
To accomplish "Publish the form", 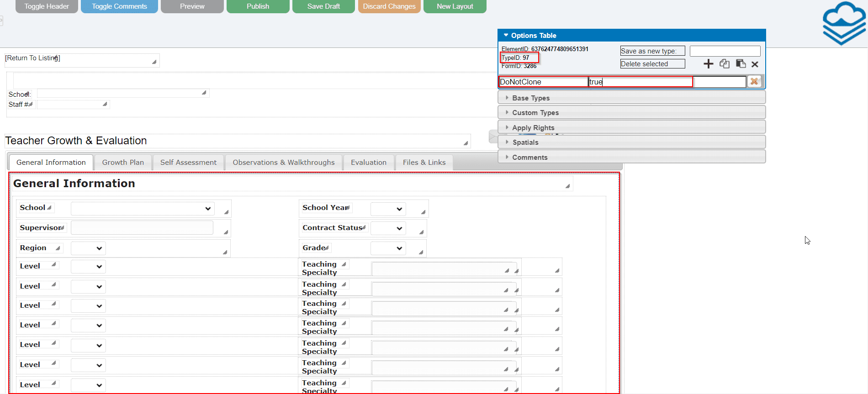I will (258, 6).
